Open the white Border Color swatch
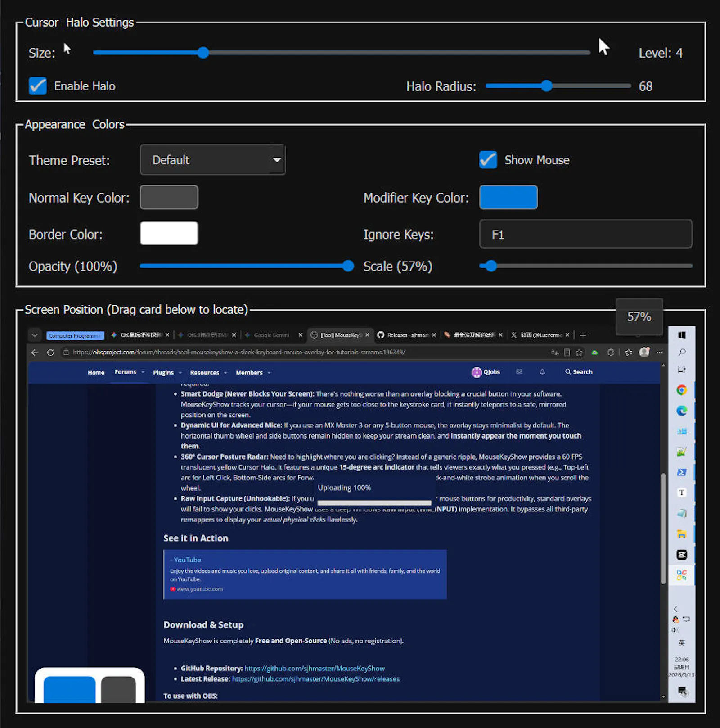The height and width of the screenshot is (728, 720). click(169, 233)
